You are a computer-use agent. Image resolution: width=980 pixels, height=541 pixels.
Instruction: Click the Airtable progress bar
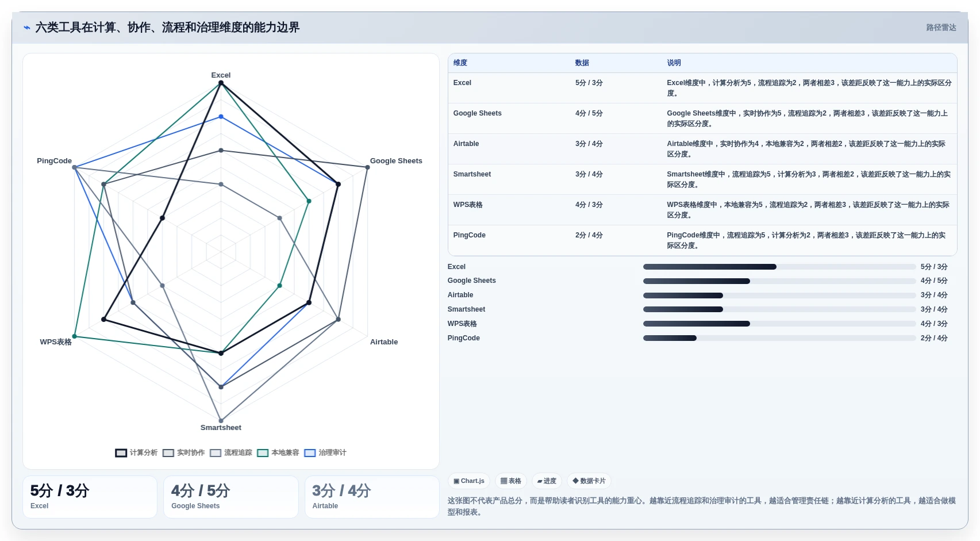coord(779,296)
